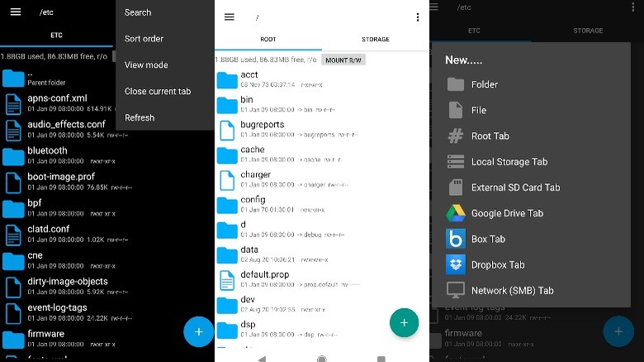Open the hamburger menu beside /etc path
The image size is (644, 362).
(x=16, y=12)
